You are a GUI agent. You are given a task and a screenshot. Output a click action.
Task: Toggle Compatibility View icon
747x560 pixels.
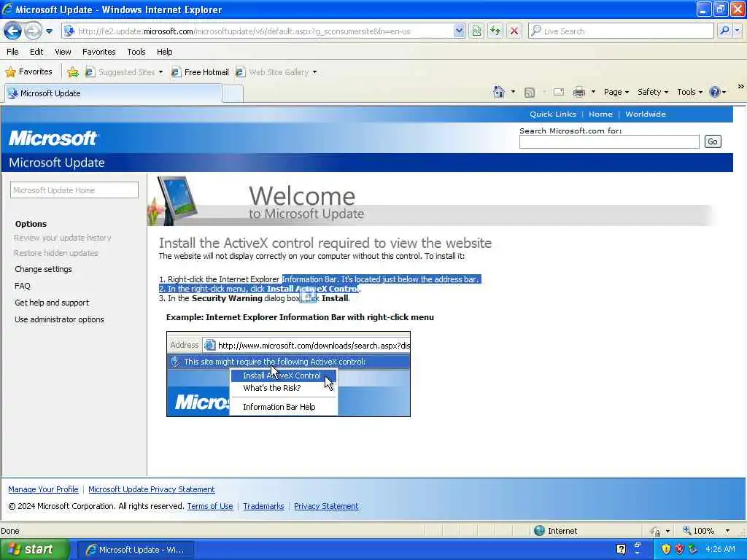coord(476,31)
